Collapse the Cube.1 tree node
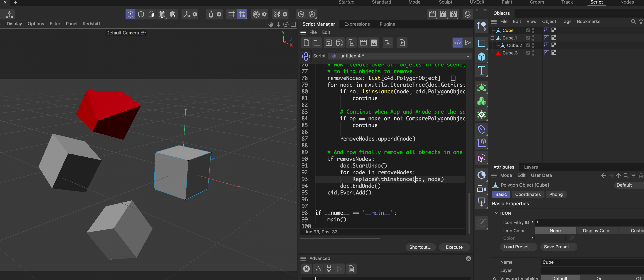This screenshot has width=644, height=280. tap(492, 38)
